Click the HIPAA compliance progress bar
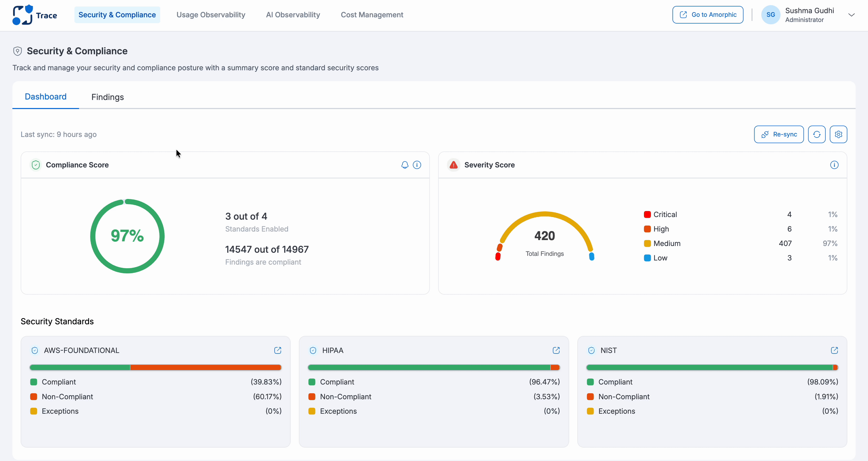This screenshot has height=461, width=868. 434,367
